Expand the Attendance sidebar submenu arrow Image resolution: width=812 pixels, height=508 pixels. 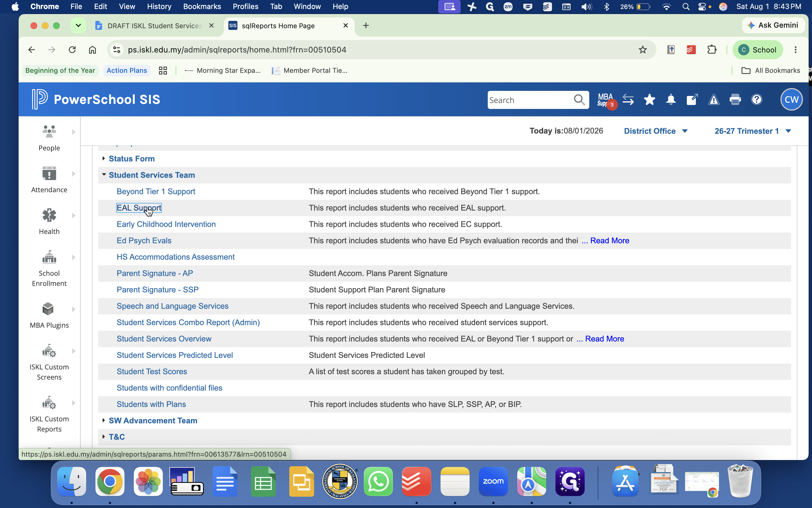click(x=74, y=174)
